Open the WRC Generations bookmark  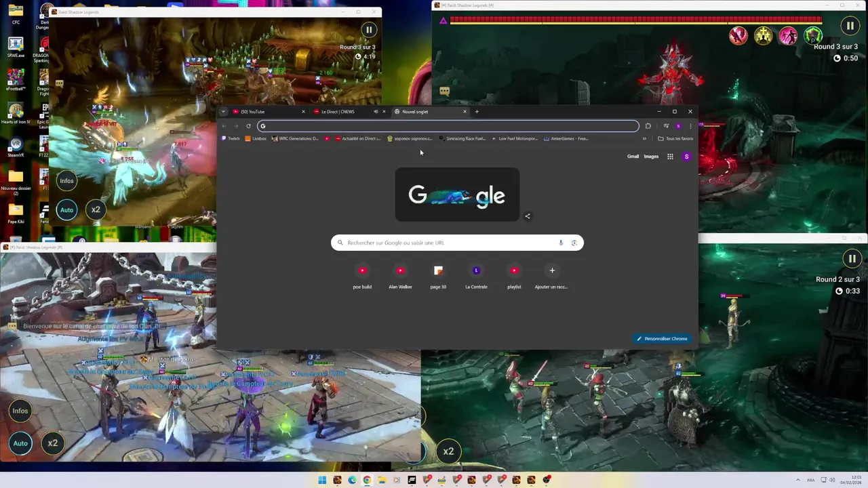(295, 138)
